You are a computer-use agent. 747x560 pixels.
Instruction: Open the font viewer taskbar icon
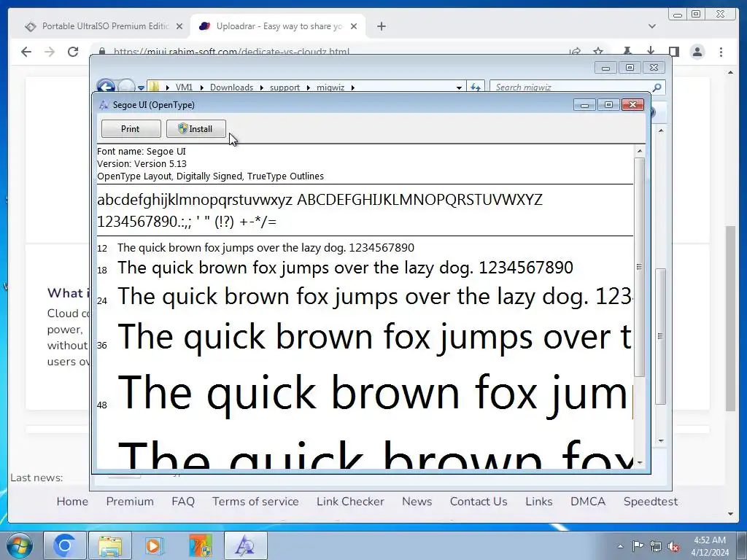pos(245,545)
